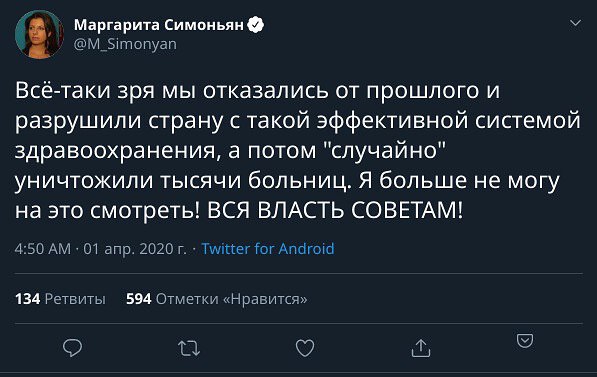This screenshot has width=597, height=377.
Task: Retweet using the arrows icon
Action: (x=189, y=348)
